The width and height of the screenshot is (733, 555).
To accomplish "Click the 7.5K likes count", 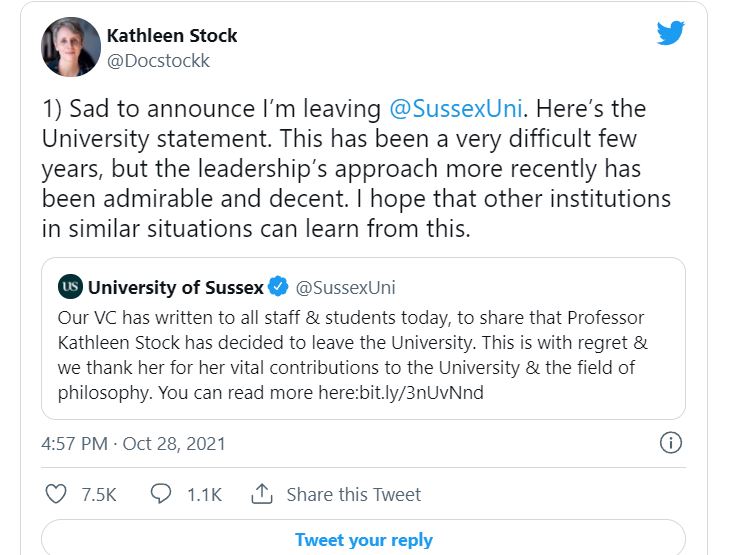I will coord(98,494).
